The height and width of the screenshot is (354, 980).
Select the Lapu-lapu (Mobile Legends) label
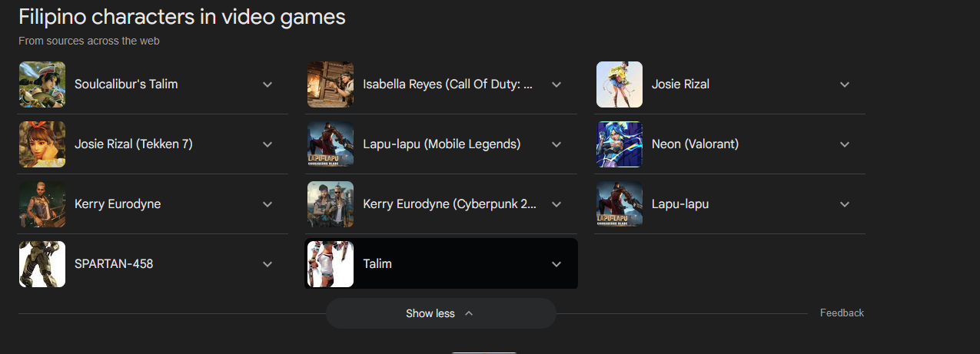[x=442, y=144]
